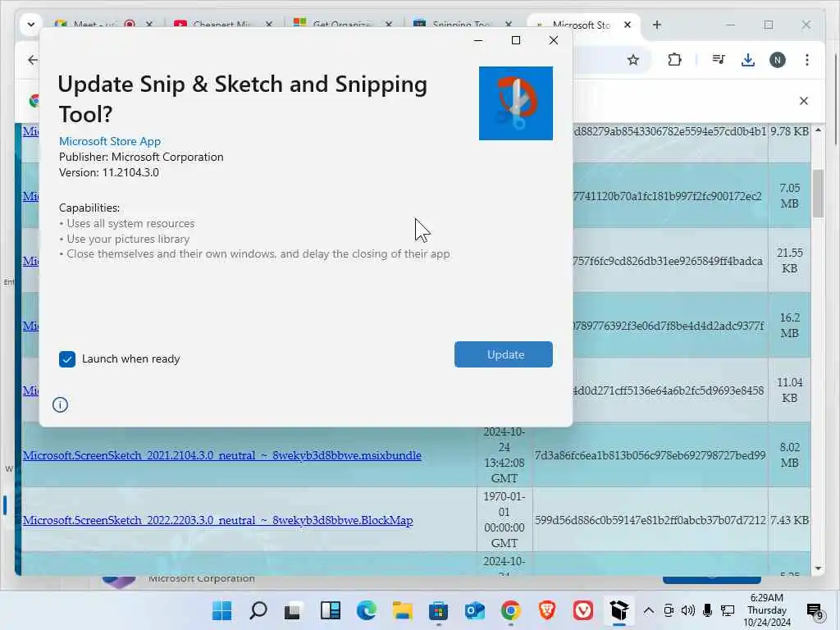Viewport: 840px width, 630px height.
Task: Click the Update button in installer dialog
Action: click(x=503, y=354)
